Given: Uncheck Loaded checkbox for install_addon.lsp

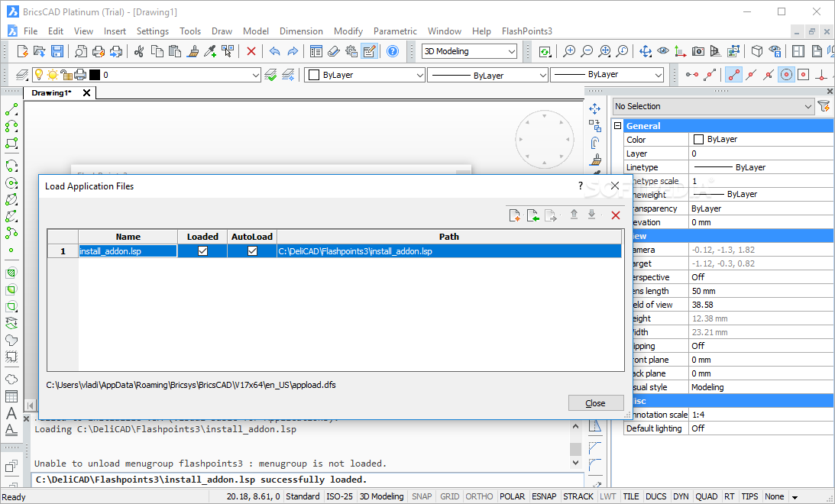Looking at the screenshot, I should point(202,250).
